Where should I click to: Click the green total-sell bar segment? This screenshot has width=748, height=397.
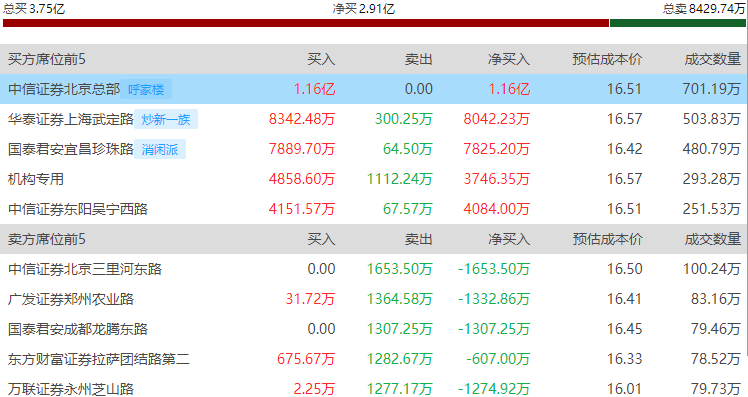pos(678,23)
